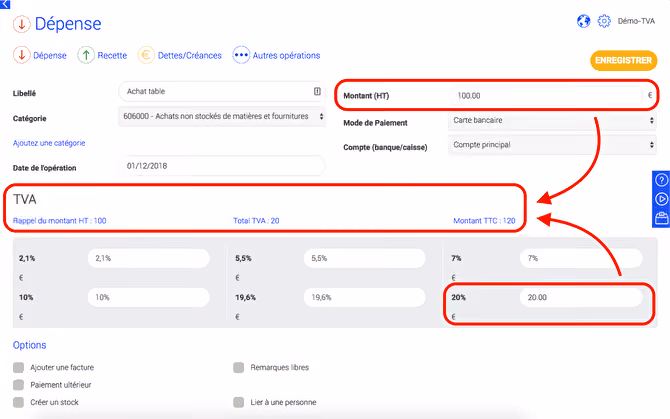Click the Ajoutez une catégorie link
670x419 pixels.
49,143
